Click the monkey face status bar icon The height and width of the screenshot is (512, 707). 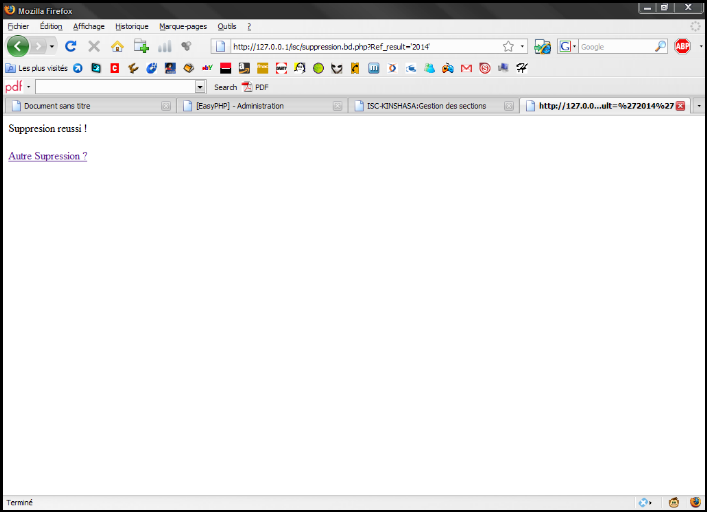(674, 502)
